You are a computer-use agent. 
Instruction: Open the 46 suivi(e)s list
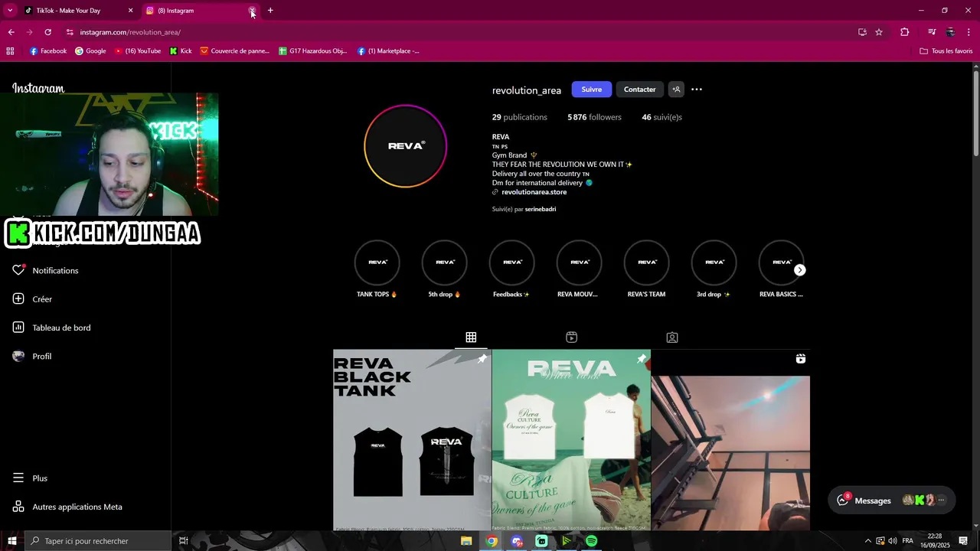coord(661,117)
